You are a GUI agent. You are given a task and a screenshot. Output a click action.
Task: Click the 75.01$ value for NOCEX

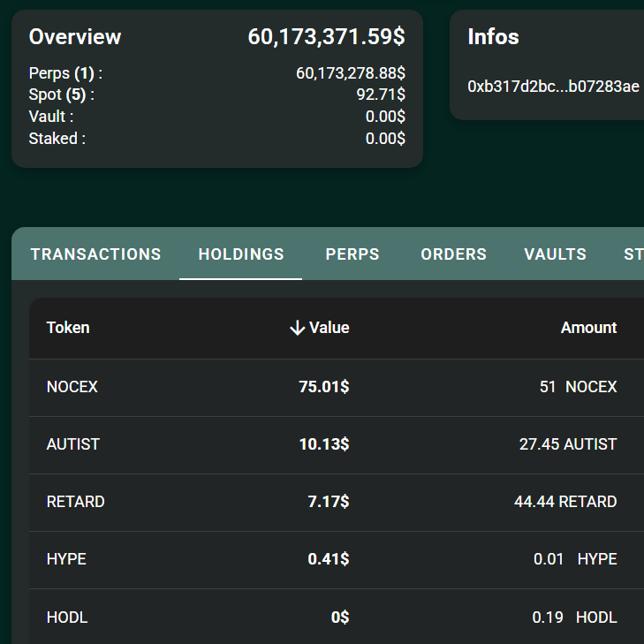point(324,387)
